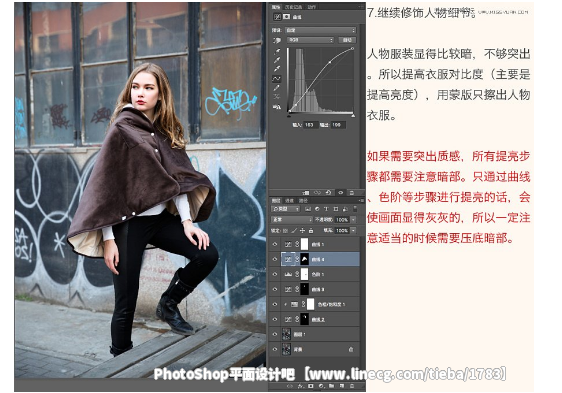Activate the on-image hand adjustment tool
This screenshot has width=562, height=393.
[x=277, y=40]
